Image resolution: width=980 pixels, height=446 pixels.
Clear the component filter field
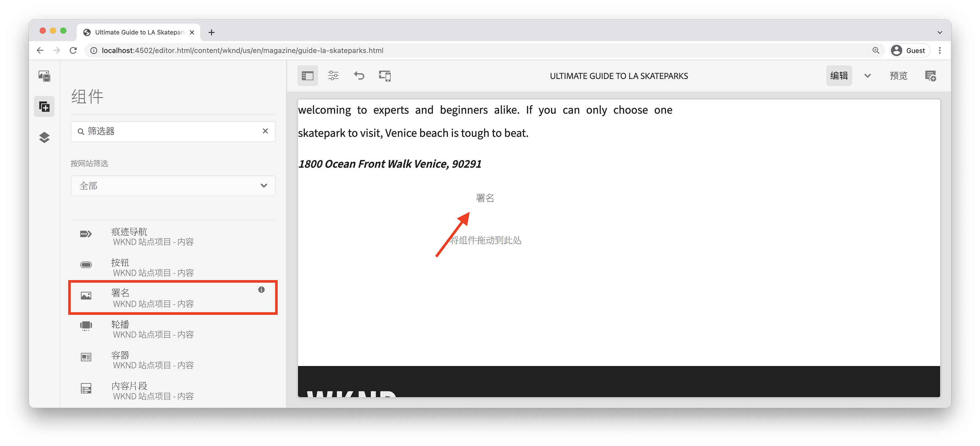click(x=265, y=131)
